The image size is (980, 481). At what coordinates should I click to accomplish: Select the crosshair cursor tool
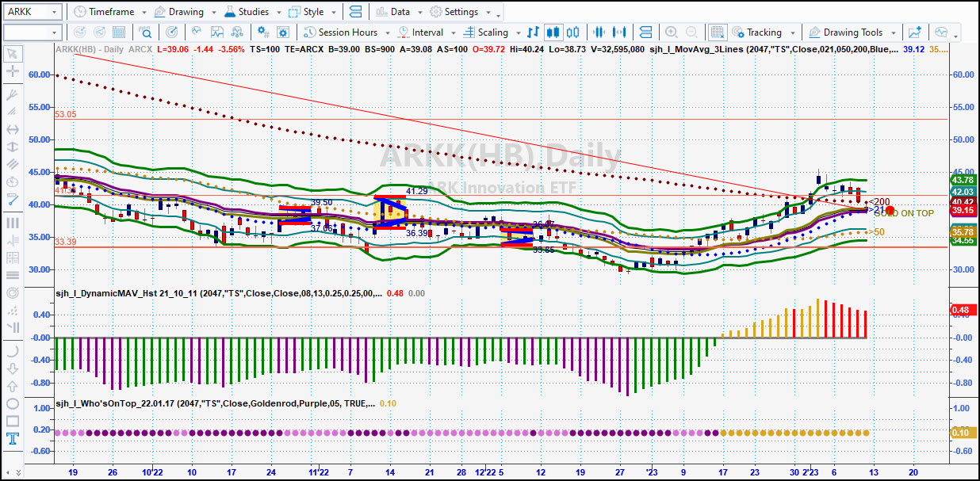[13, 71]
